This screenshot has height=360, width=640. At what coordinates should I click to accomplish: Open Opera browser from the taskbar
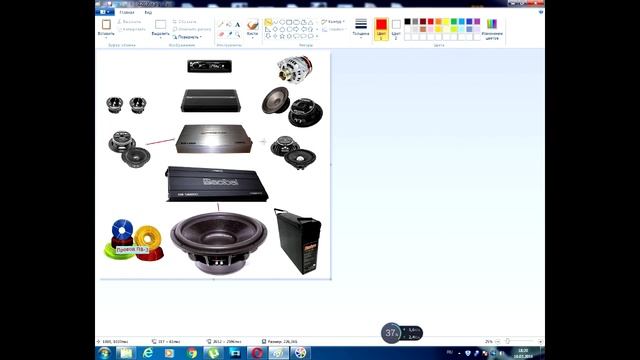pos(257,353)
